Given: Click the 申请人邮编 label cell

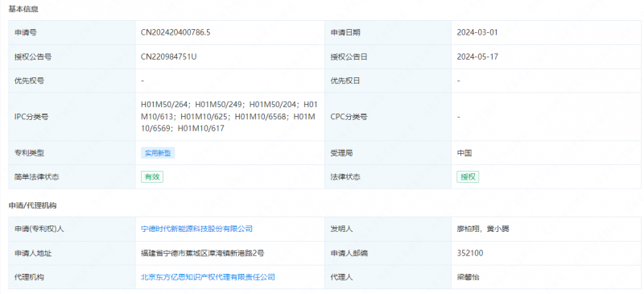Looking at the screenshot, I should (x=388, y=253).
